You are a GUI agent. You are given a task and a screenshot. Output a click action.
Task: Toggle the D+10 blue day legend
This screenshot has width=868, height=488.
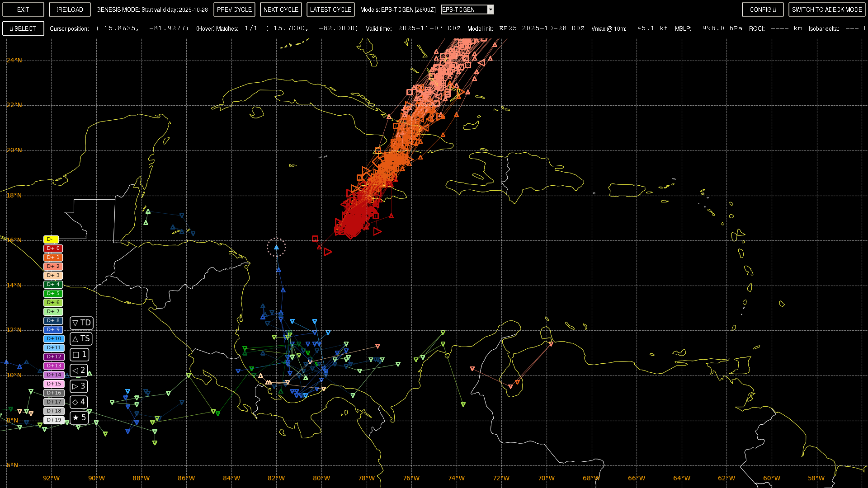[x=53, y=338]
